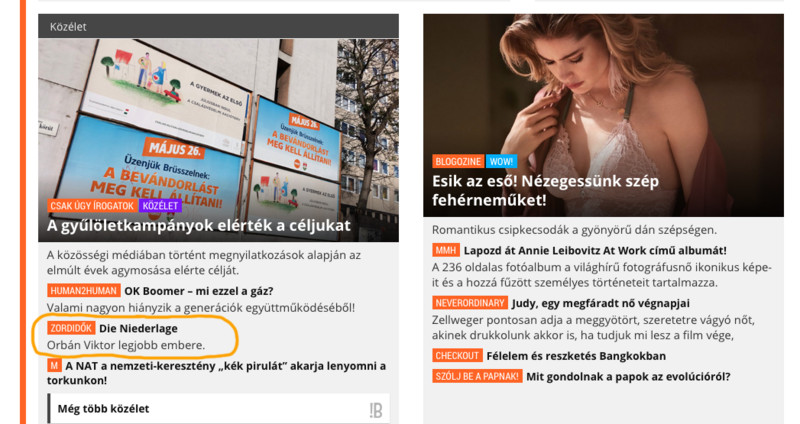This screenshot has height=424, width=800.
Task: Open article Félelem és reszketés Bangkokban
Action: click(x=576, y=356)
